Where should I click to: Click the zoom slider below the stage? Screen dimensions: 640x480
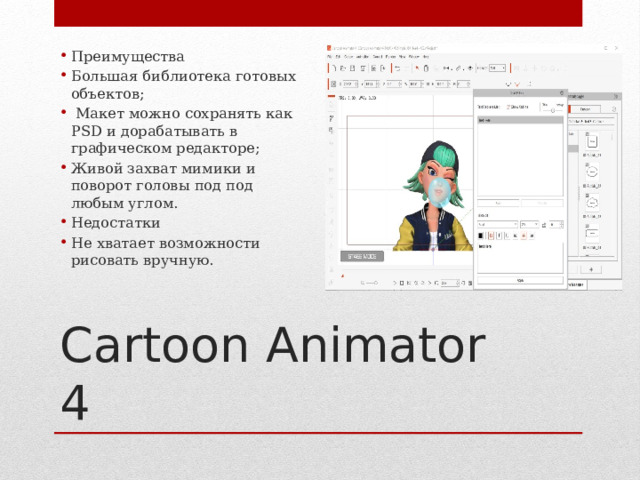point(370,283)
